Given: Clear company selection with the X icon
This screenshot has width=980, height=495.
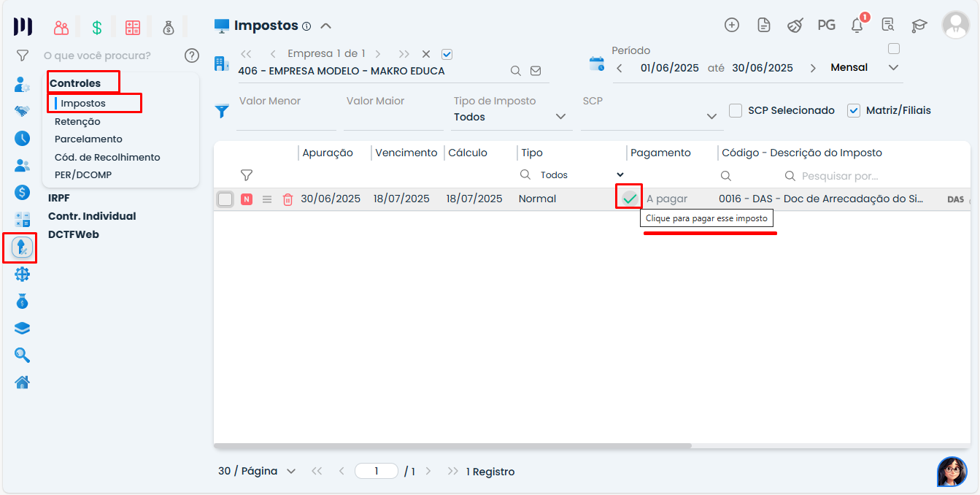Looking at the screenshot, I should 426,54.
